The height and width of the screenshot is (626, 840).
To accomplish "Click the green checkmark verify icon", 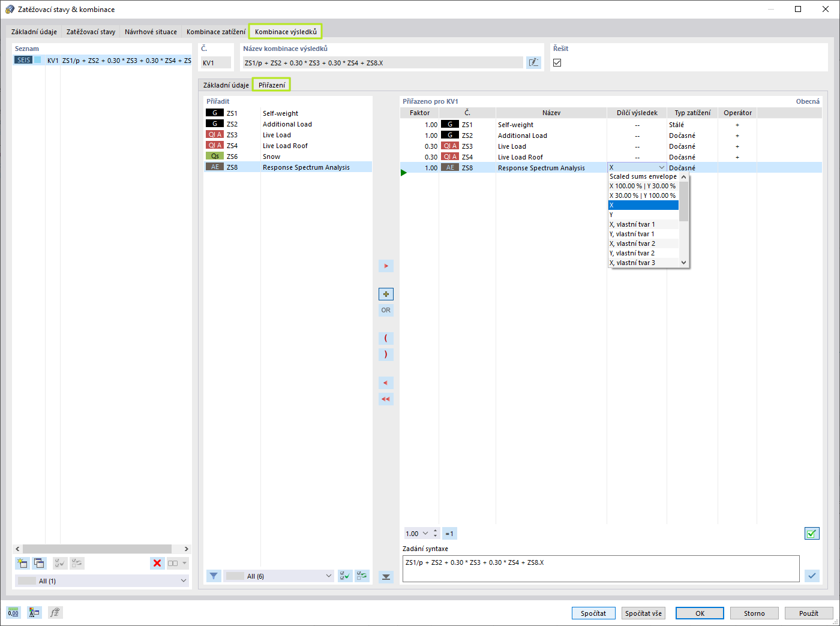I will tap(812, 533).
